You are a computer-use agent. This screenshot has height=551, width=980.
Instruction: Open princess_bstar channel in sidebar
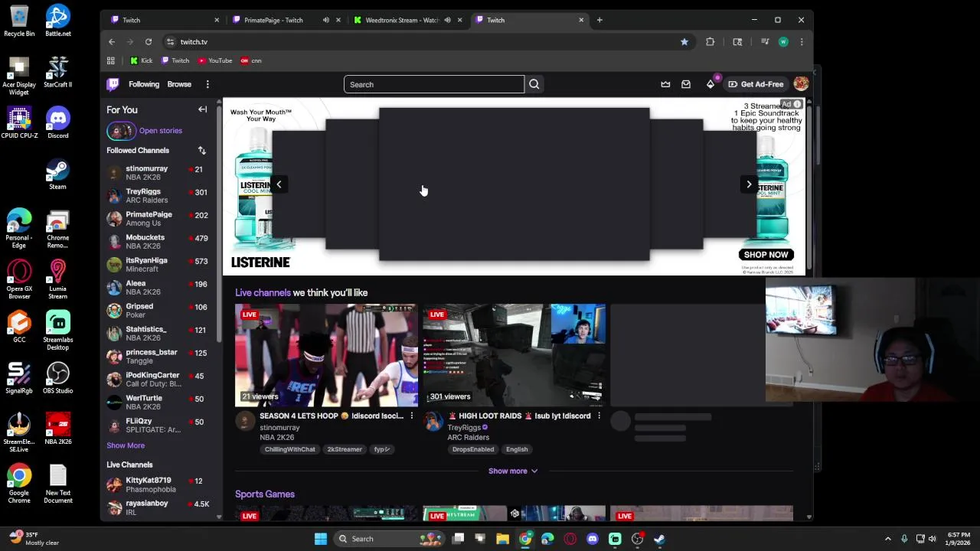click(159, 357)
